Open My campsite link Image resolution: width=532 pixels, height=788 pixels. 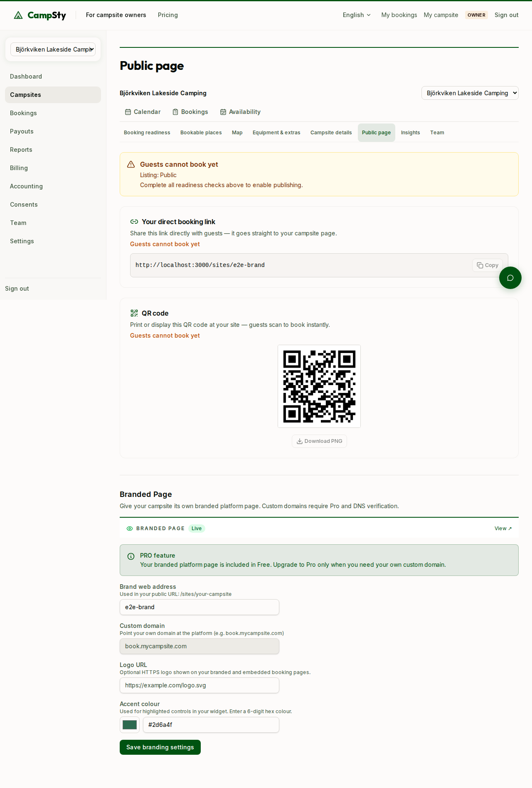(441, 15)
